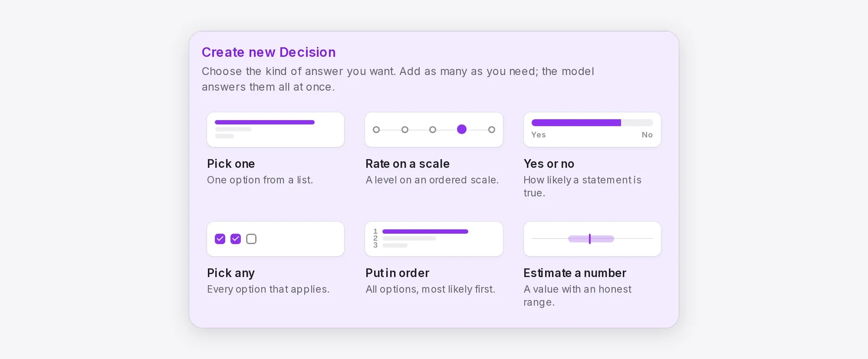Click first checked checkbox in Pick any
This screenshot has height=359, width=868.
point(220,239)
